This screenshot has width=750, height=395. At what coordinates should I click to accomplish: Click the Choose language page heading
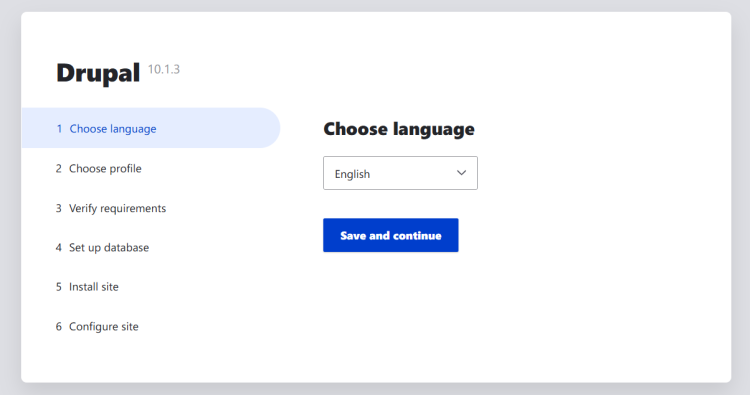coord(399,129)
